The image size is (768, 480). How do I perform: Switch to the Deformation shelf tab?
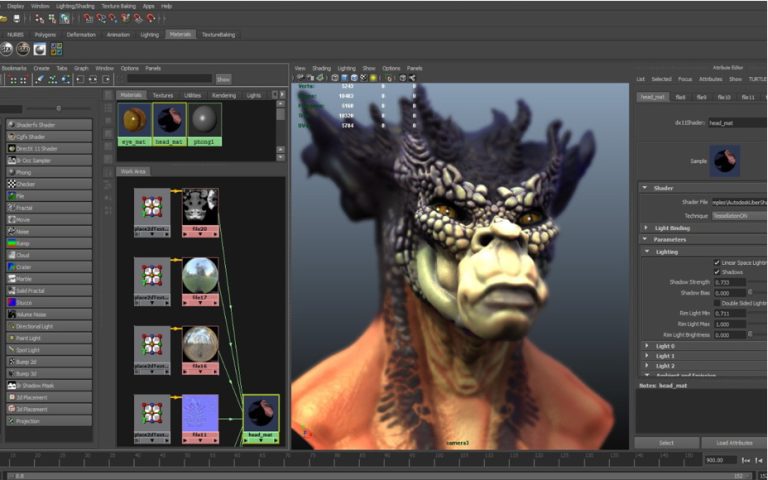(81, 35)
